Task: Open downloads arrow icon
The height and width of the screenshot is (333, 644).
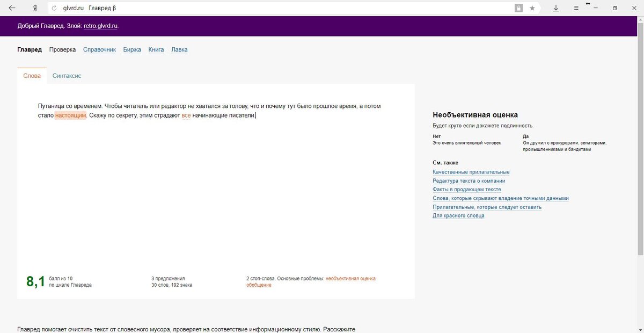Action: tap(556, 8)
